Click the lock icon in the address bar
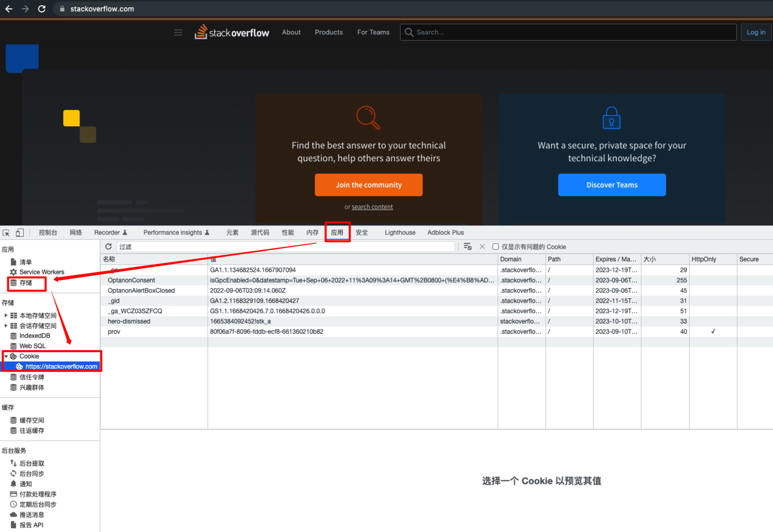773x532 pixels. (62, 9)
